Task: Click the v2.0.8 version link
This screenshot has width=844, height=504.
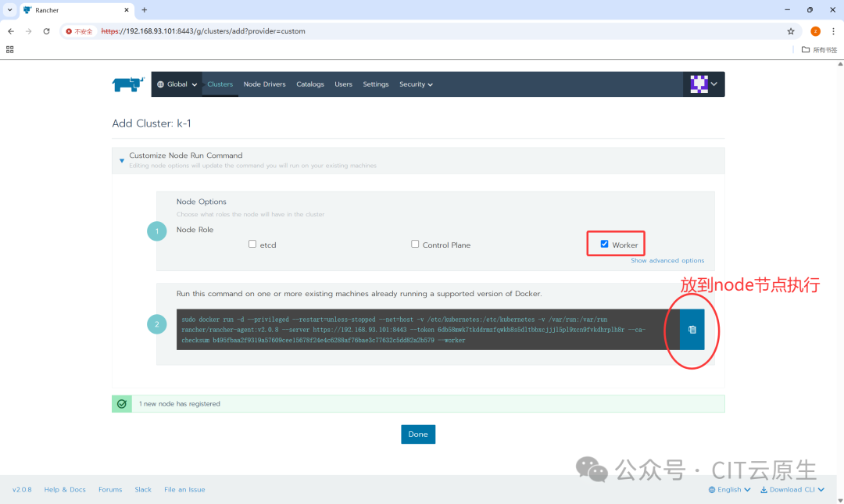Action: click(x=22, y=489)
